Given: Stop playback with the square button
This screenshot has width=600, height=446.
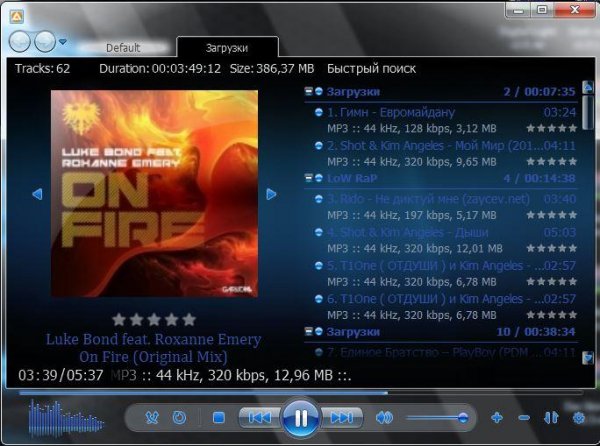Looking at the screenshot, I should coord(218,417).
